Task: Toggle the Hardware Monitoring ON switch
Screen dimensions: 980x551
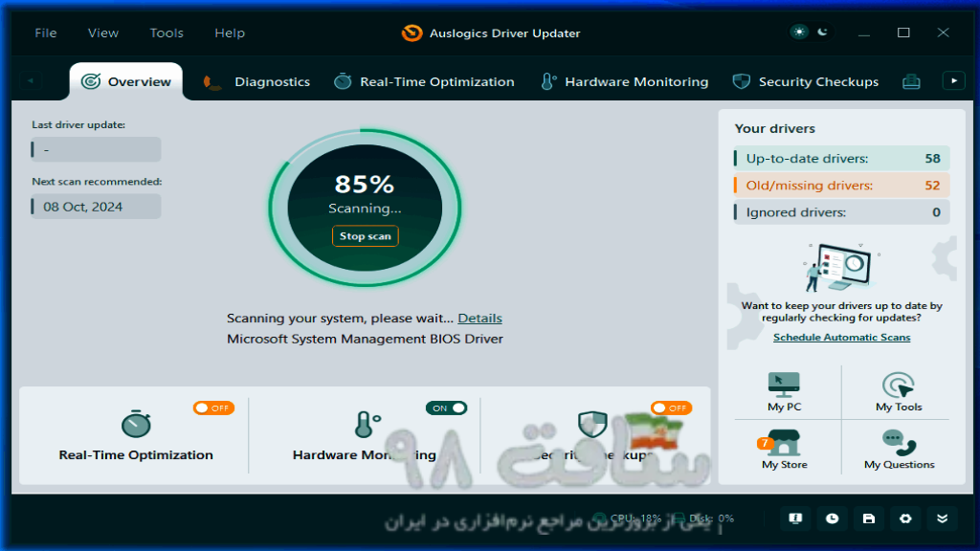Action: click(x=446, y=408)
